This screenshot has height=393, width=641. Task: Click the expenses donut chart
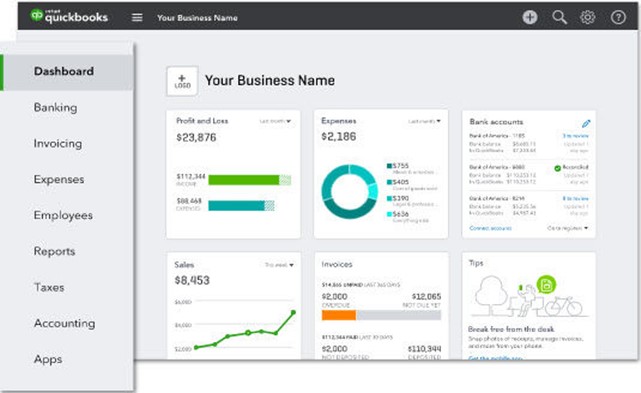pos(350,191)
